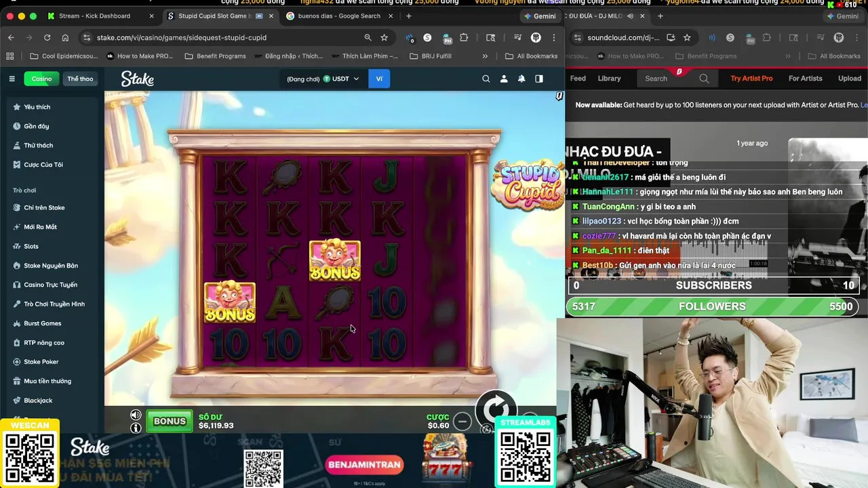
Task: Bookmark the Stake page with the star
Action: pyautogui.click(x=384, y=37)
